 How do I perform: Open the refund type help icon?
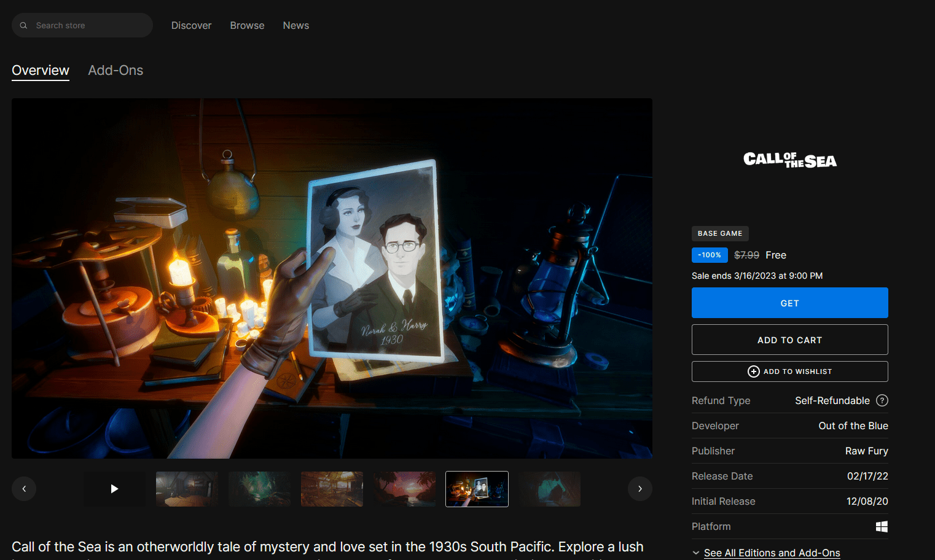pos(882,400)
